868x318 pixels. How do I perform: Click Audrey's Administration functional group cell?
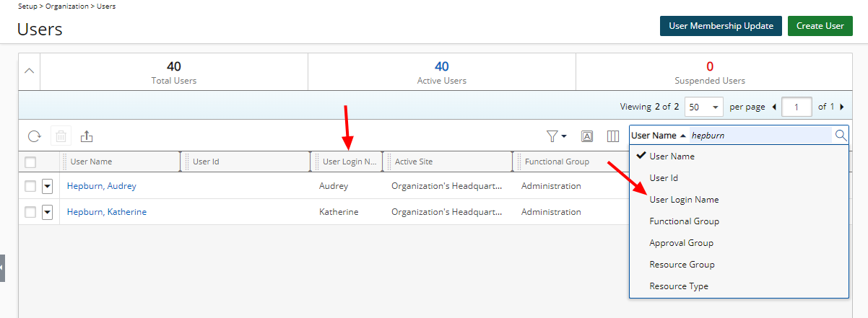[x=551, y=186]
